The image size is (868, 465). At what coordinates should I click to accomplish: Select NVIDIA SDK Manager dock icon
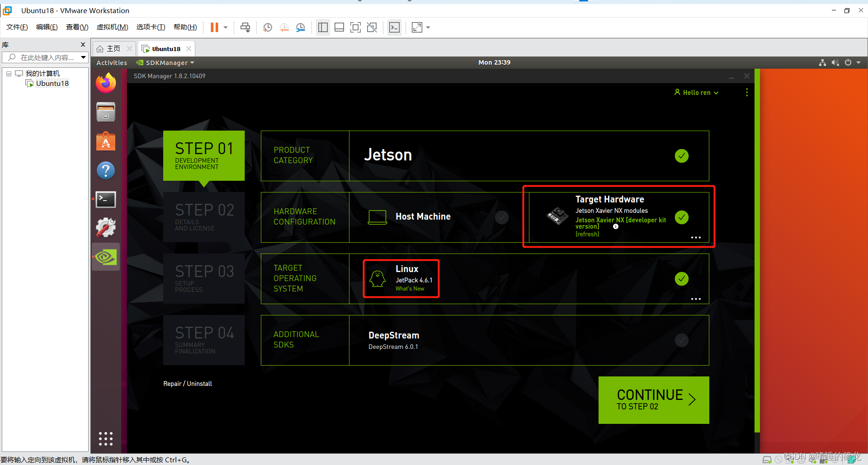(x=106, y=257)
